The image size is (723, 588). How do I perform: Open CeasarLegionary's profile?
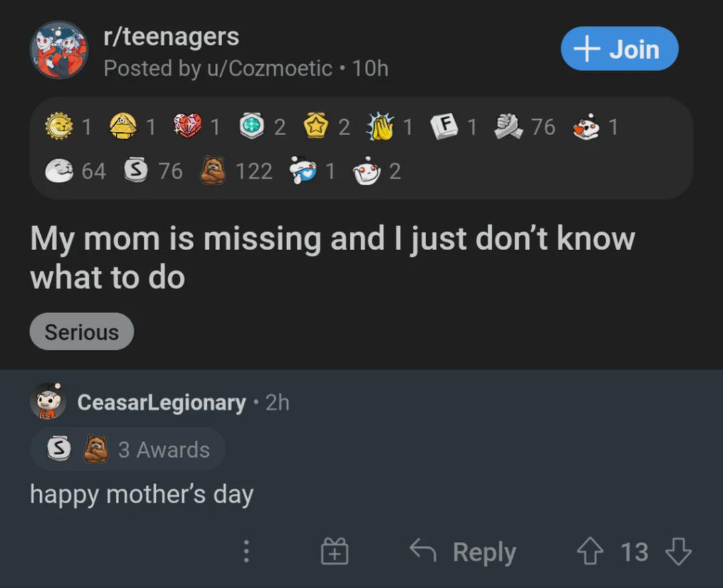pyautogui.click(x=161, y=402)
